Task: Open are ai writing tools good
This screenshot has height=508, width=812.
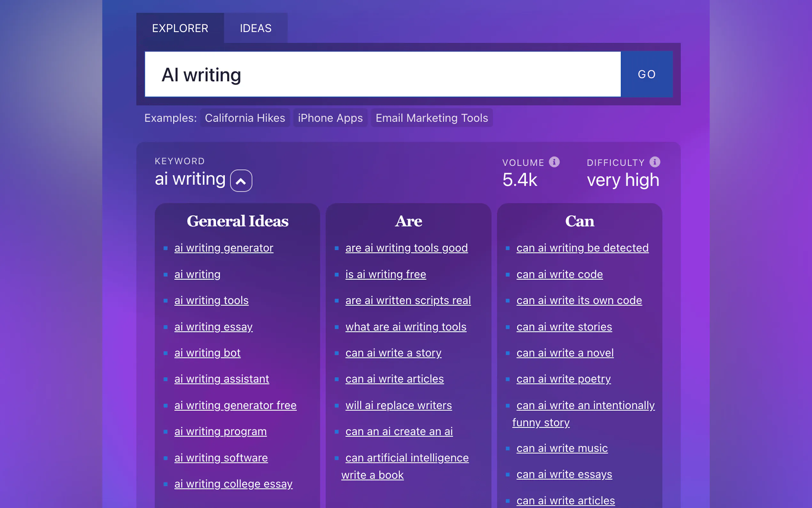Action: point(406,248)
